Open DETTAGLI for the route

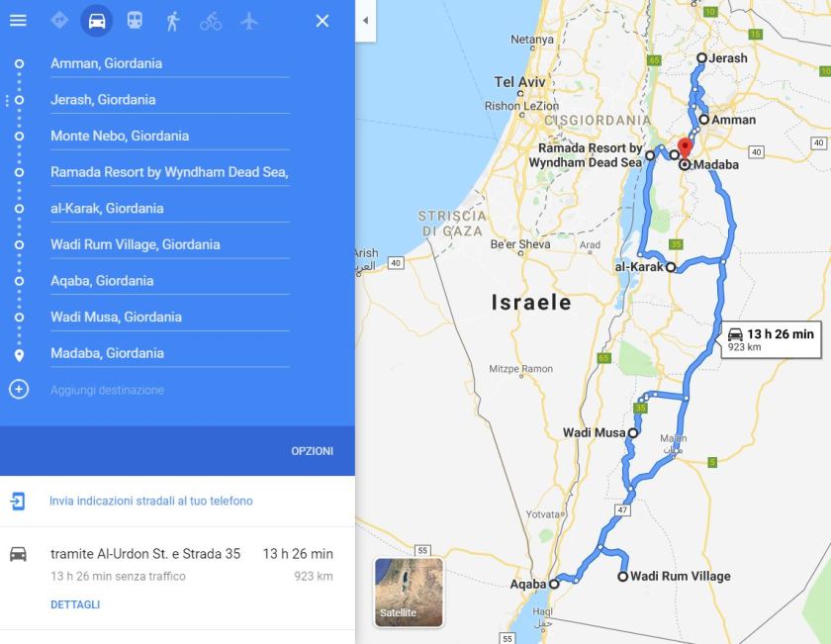pos(75,604)
